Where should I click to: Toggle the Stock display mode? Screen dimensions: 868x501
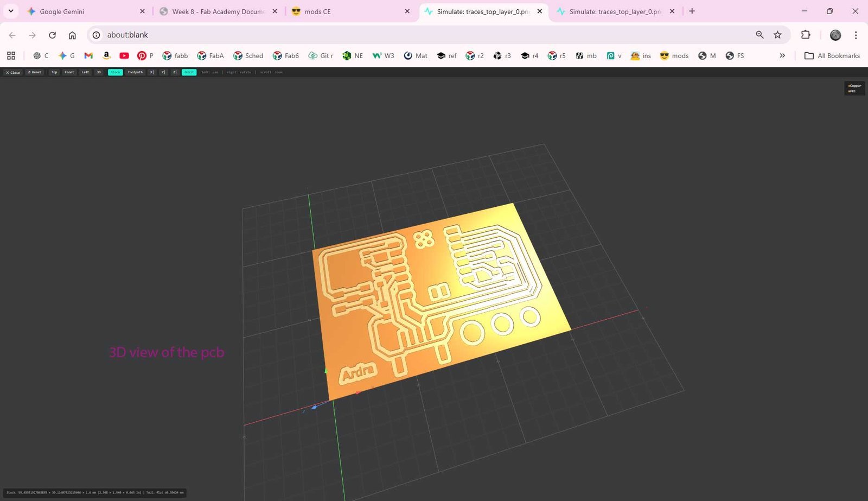(x=115, y=72)
